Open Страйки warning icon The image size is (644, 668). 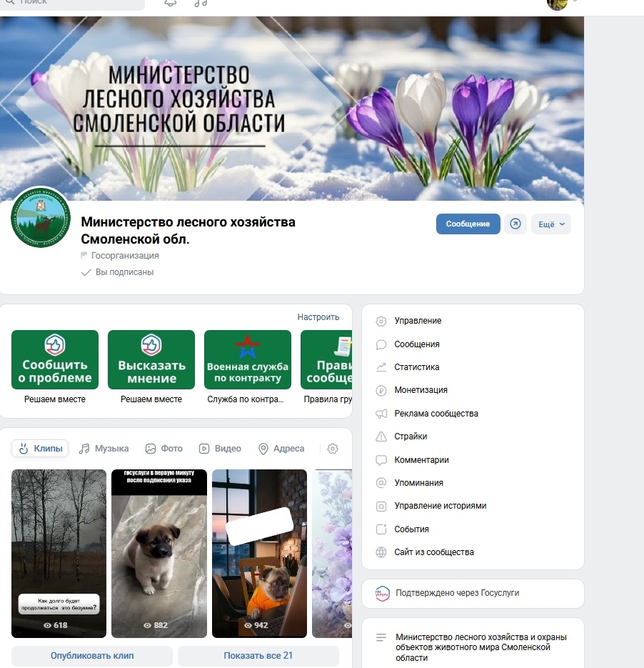(381, 437)
